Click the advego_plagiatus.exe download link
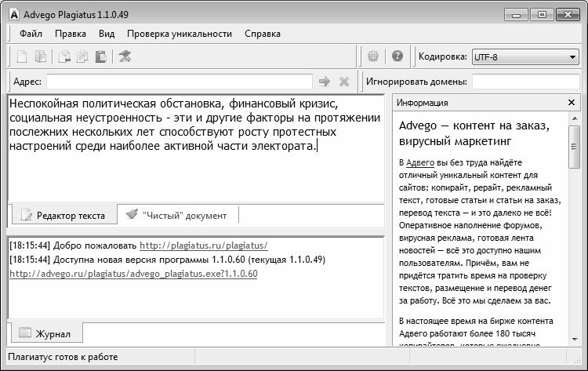The height and width of the screenshot is (371, 588). coord(133,274)
